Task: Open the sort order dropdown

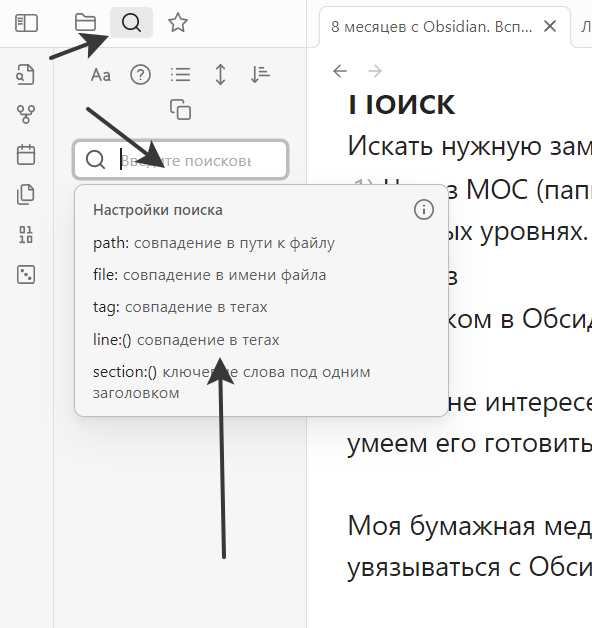Action: coord(260,75)
